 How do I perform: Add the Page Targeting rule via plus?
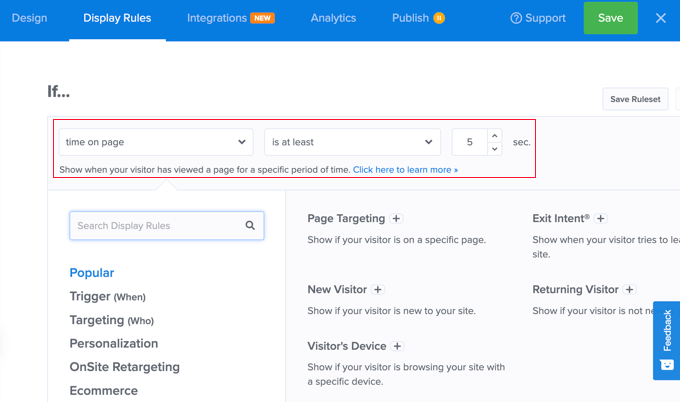pyautogui.click(x=396, y=219)
